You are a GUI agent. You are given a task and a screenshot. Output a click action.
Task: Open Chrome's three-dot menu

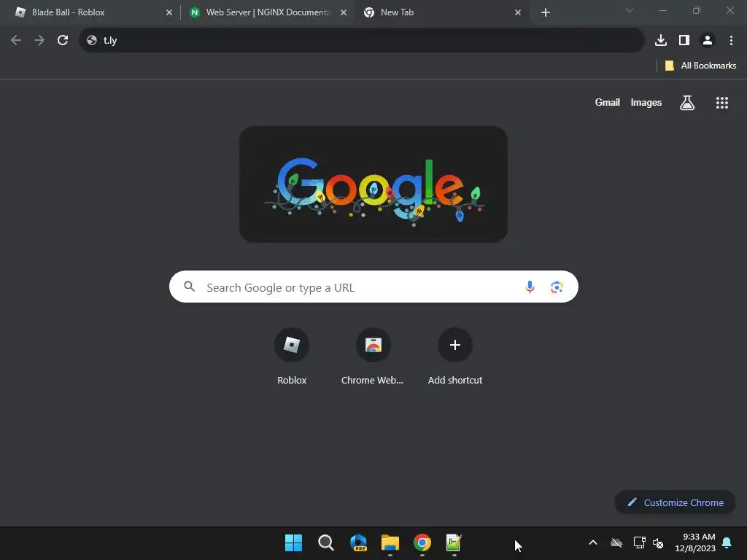click(731, 41)
